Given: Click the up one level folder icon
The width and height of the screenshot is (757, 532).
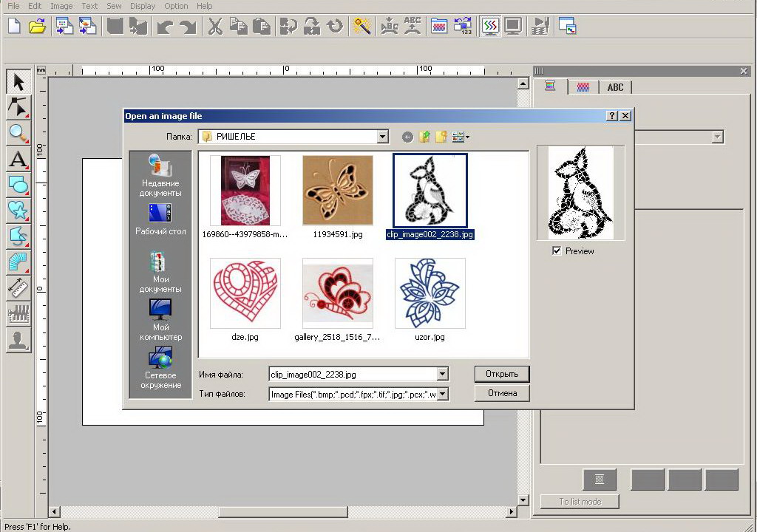Looking at the screenshot, I should 424,137.
